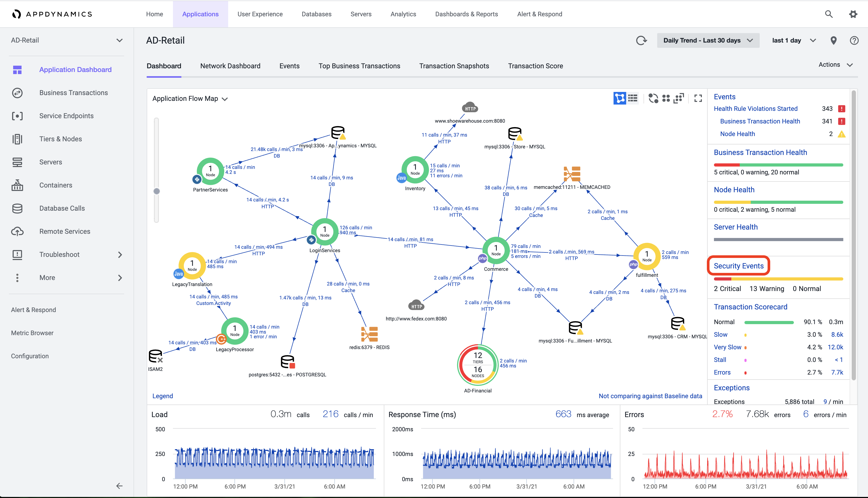This screenshot has height=498, width=868.
Task: Open Health Rule Violations Started link
Action: 755,108
